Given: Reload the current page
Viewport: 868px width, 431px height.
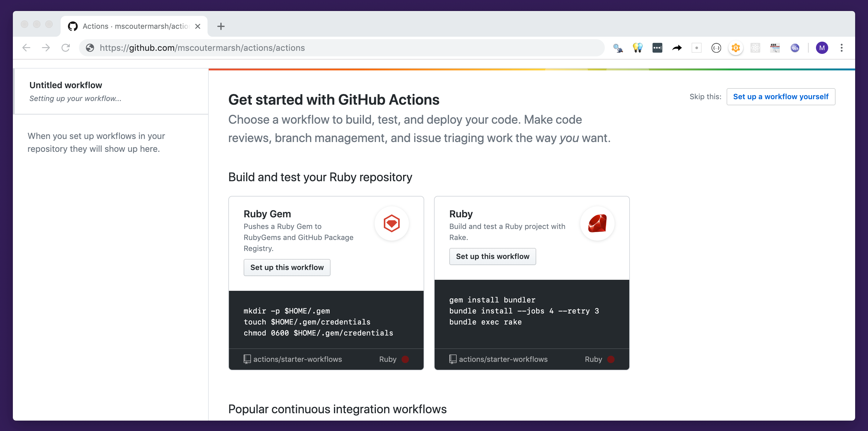Looking at the screenshot, I should 66,47.
